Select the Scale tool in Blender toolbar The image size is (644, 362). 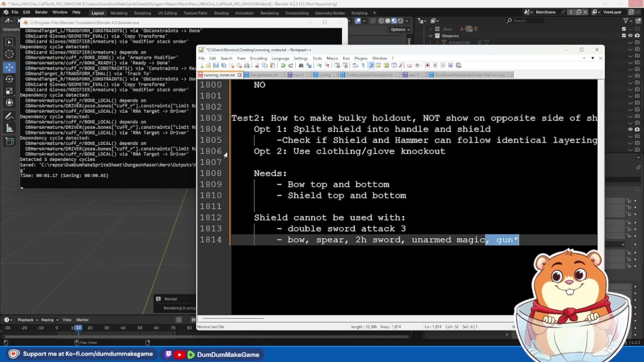pos(10,91)
